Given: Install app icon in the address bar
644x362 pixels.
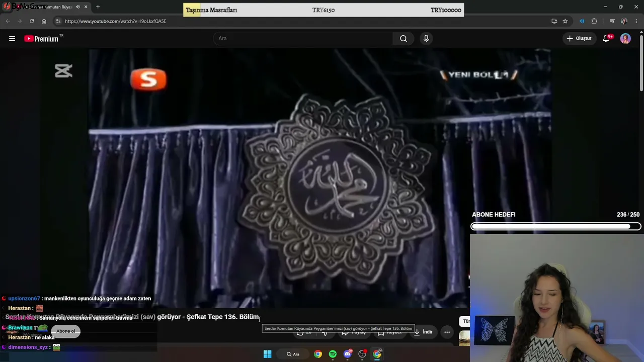Looking at the screenshot, I should pos(554,21).
